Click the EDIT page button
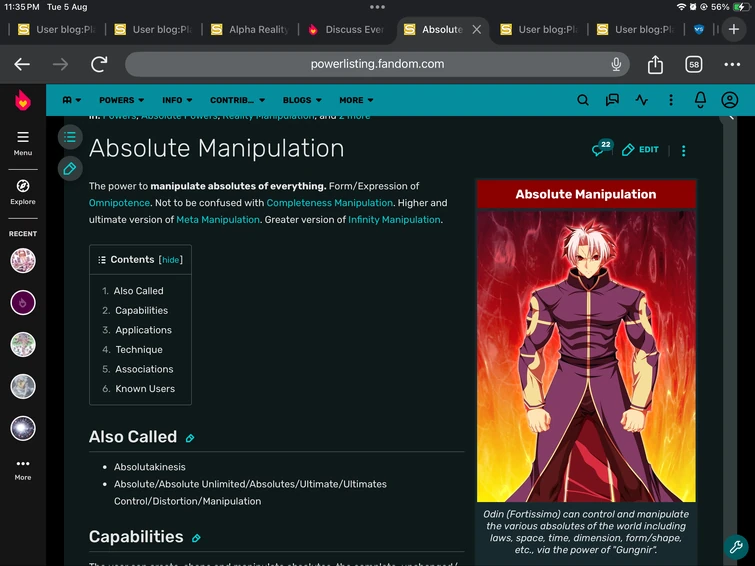The width and height of the screenshot is (755, 566). pos(640,150)
